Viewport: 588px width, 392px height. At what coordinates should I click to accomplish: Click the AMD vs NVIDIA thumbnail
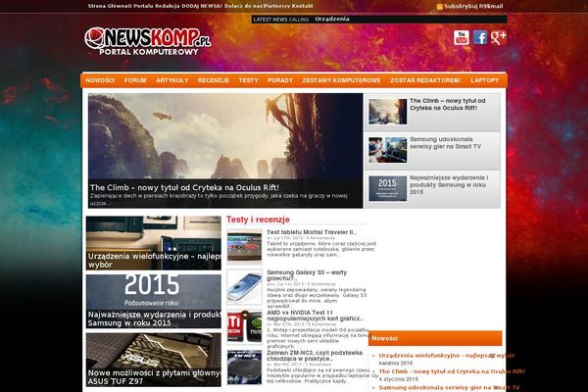(244, 327)
